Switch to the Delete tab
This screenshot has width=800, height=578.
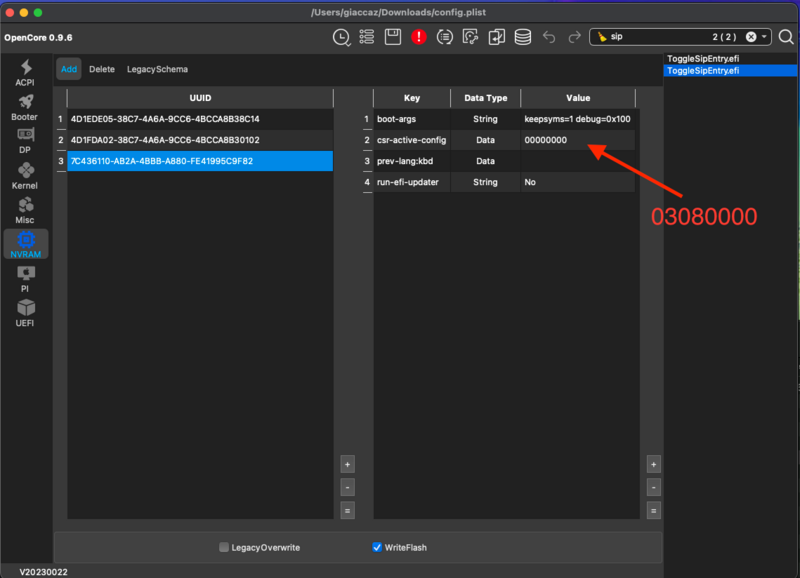101,69
